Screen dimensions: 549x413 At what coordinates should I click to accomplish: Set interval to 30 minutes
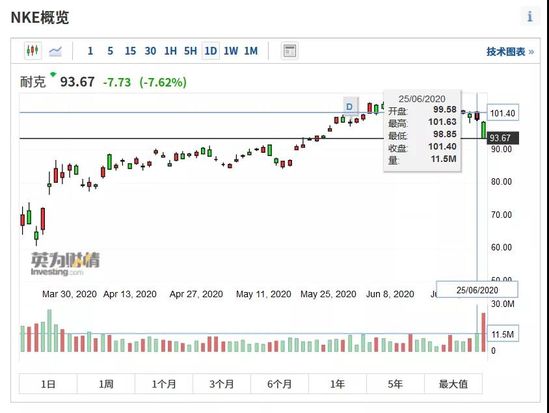(150, 51)
